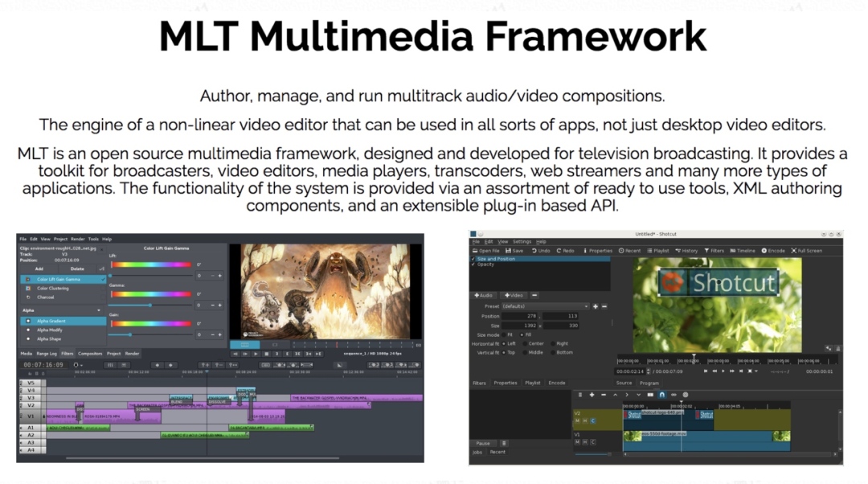Click Lift hue color bar
Image resolution: width=868 pixels, height=484 pixels.
(150, 265)
